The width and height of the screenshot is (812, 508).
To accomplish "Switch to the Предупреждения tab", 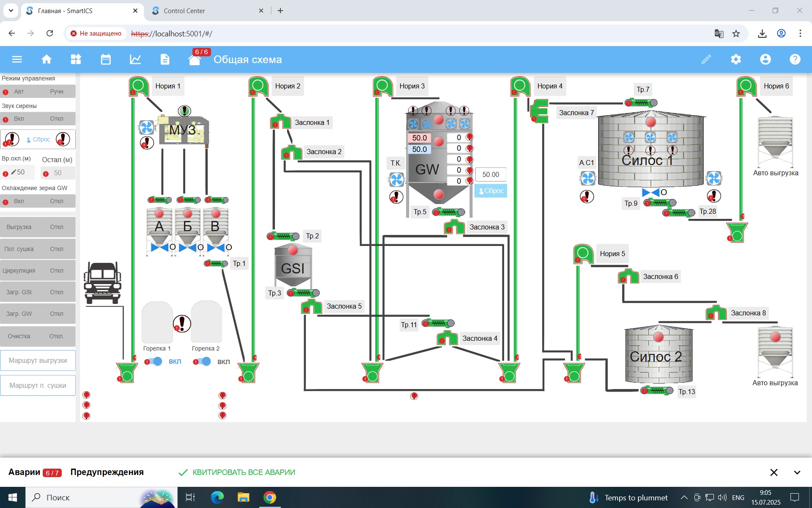I will tap(107, 472).
